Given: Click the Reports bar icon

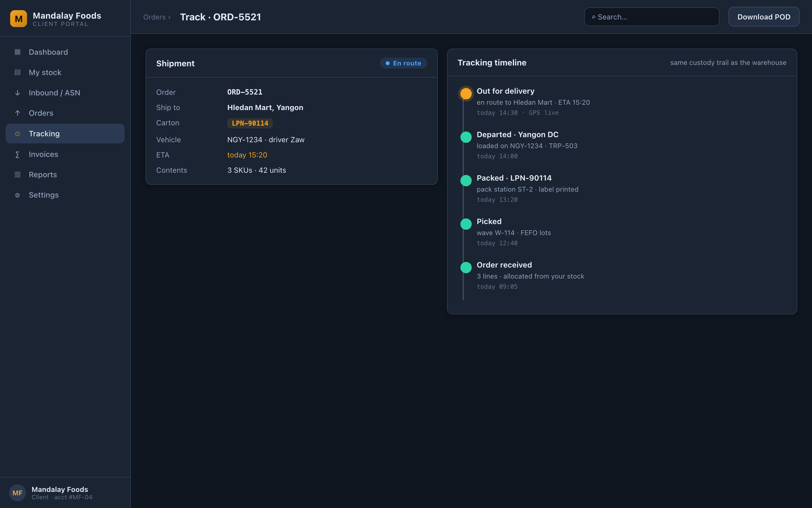Looking at the screenshot, I should [x=17, y=174].
